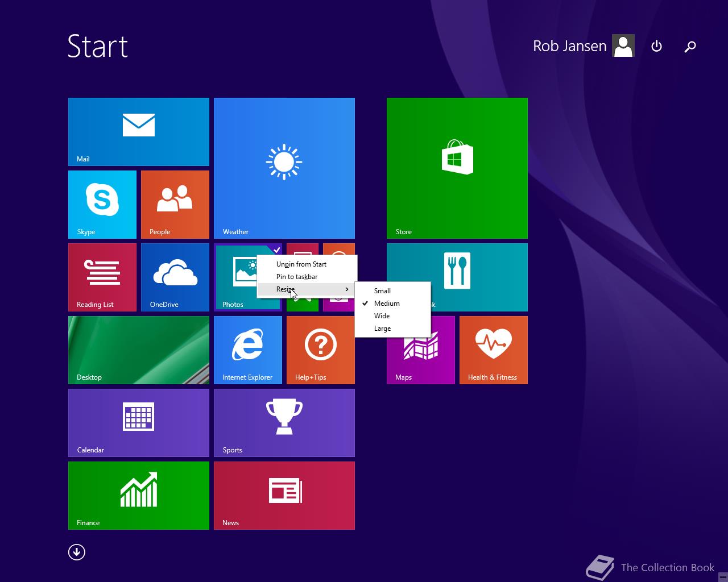Launch Internet Explorer tile
The height and width of the screenshot is (582, 728).
point(248,350)
